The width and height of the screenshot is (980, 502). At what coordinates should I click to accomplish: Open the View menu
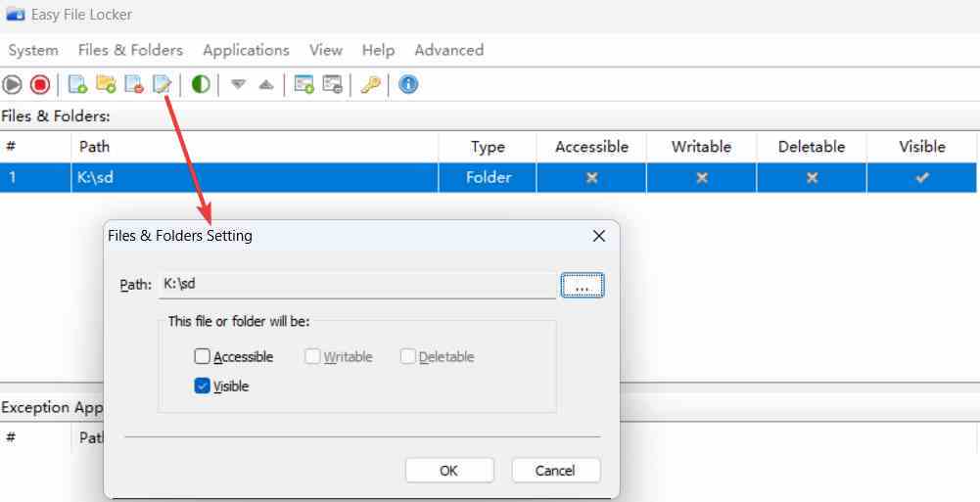[326, 50]
